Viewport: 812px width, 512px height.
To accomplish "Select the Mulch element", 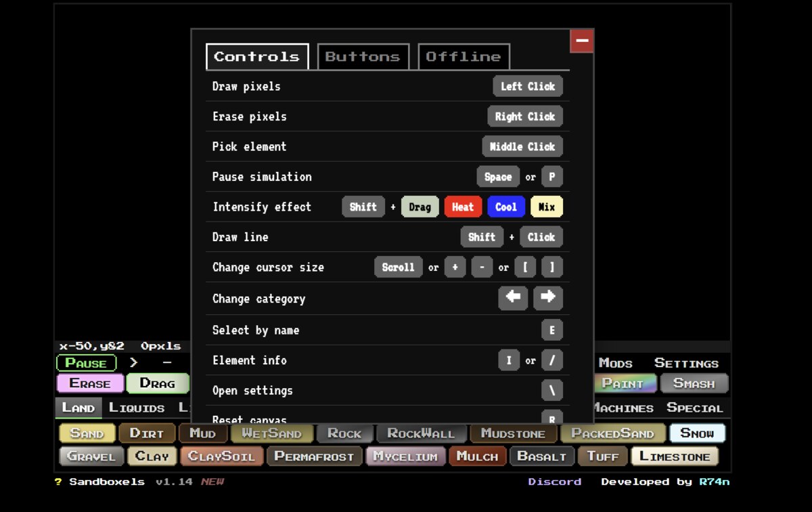I will 477,456.
